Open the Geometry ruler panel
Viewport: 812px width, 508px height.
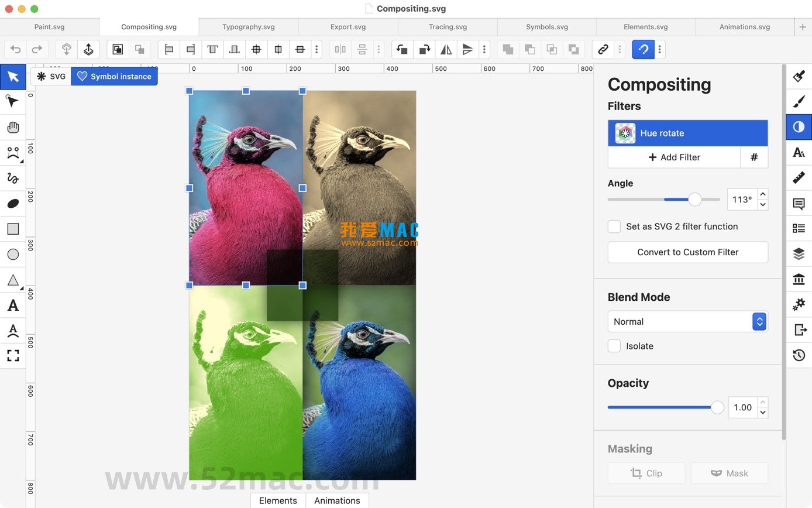click(x=799, y=177)
